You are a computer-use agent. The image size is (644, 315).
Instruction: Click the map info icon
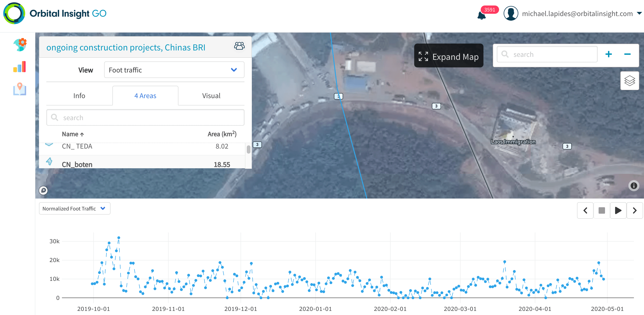tap(633, 186)
